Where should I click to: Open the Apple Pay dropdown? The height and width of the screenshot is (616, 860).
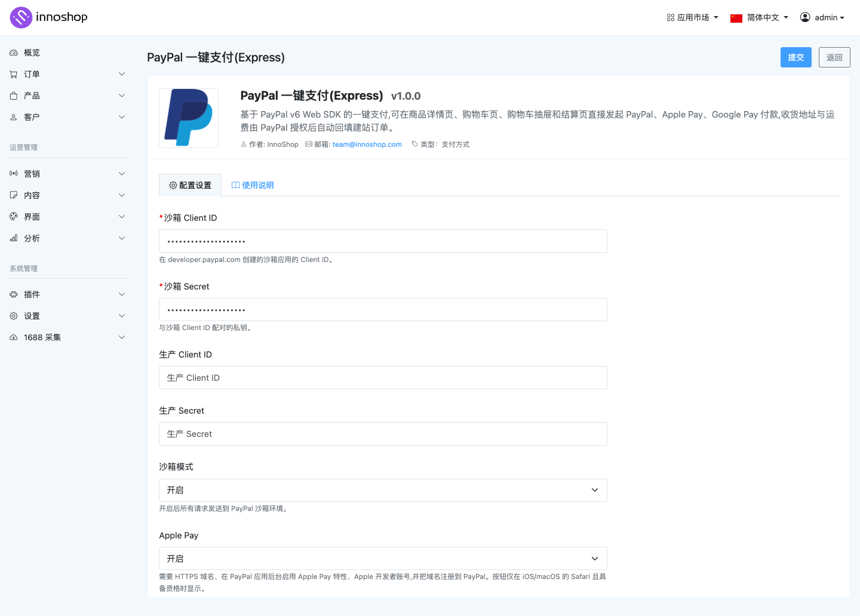click(383, 559)
